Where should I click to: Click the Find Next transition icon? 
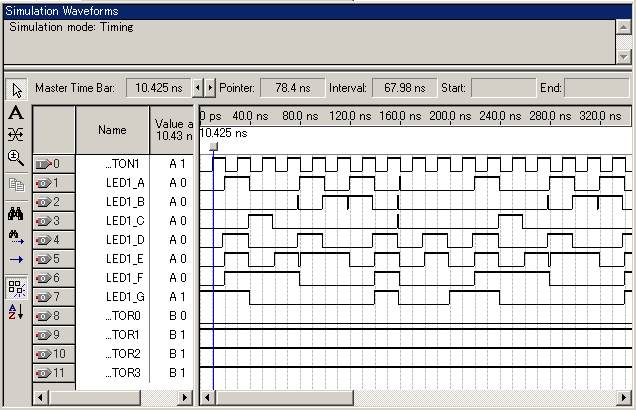(16, 236)
